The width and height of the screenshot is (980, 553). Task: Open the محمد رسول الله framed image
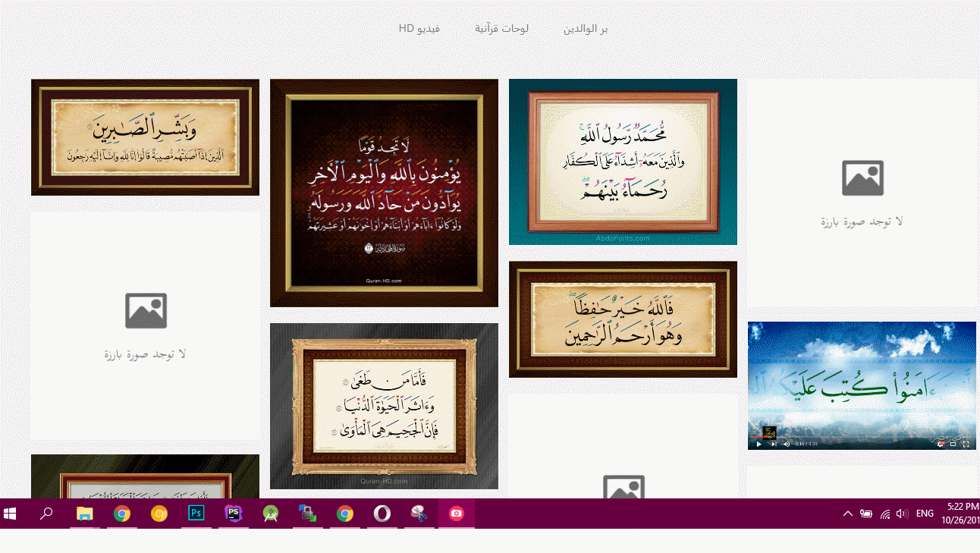[623, 162]
